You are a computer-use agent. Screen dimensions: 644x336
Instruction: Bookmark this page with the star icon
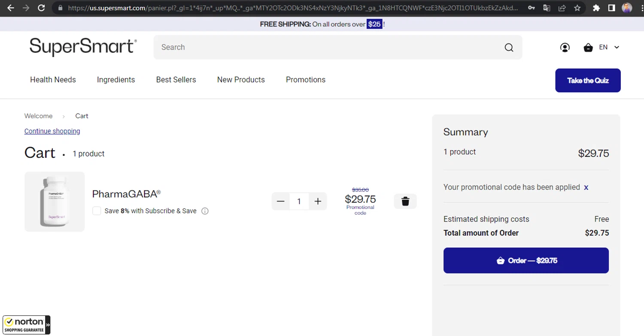[577, 8]
